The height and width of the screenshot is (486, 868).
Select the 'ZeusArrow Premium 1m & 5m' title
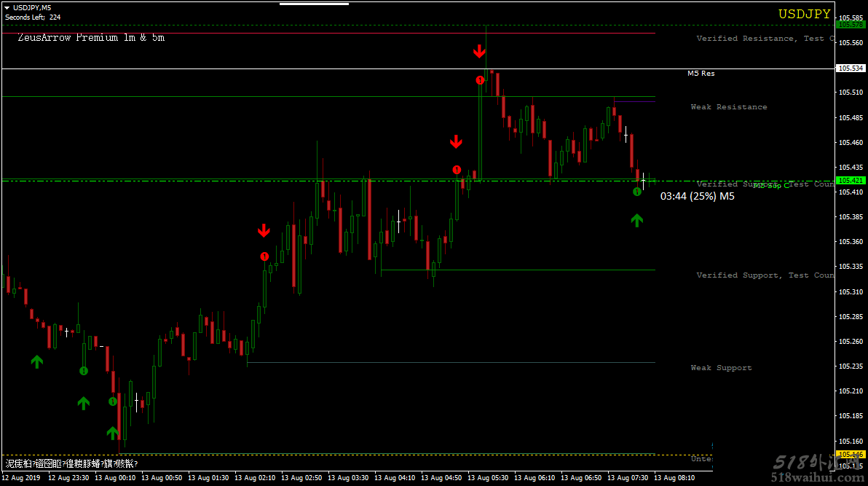tap(91, 38)
